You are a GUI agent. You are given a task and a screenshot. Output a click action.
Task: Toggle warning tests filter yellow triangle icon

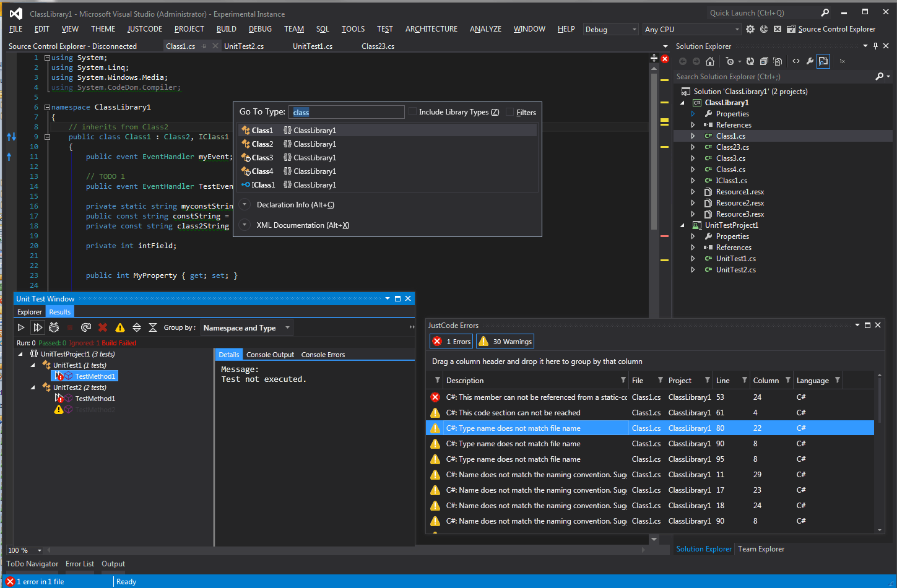pyautogui.click(x=120, y=327)
